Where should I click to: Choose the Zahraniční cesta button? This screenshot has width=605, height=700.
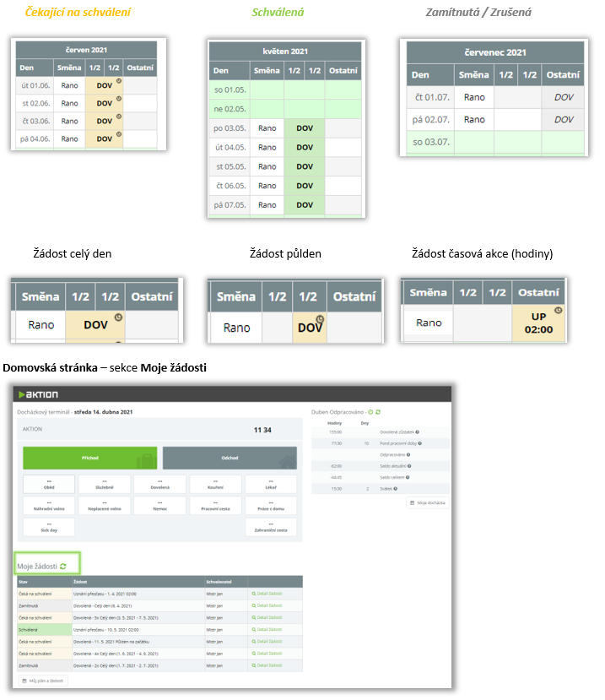(271, 527)
